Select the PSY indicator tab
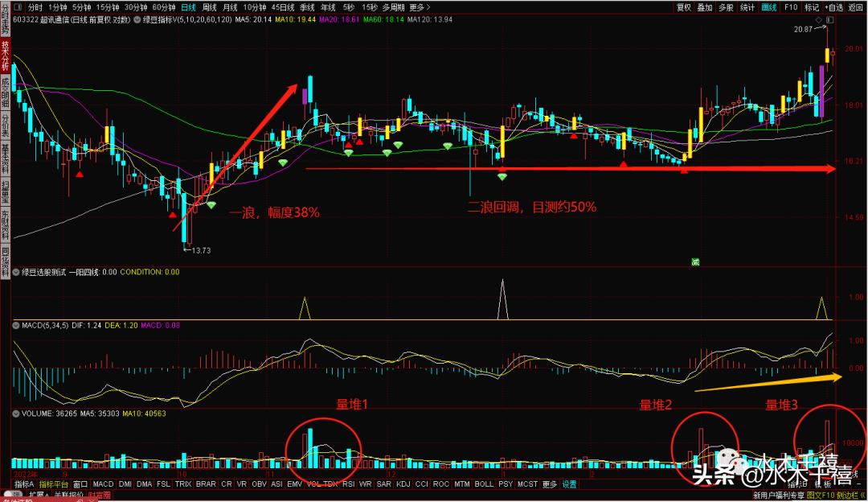This screenshot has width=868, height=502. [506, 483]
